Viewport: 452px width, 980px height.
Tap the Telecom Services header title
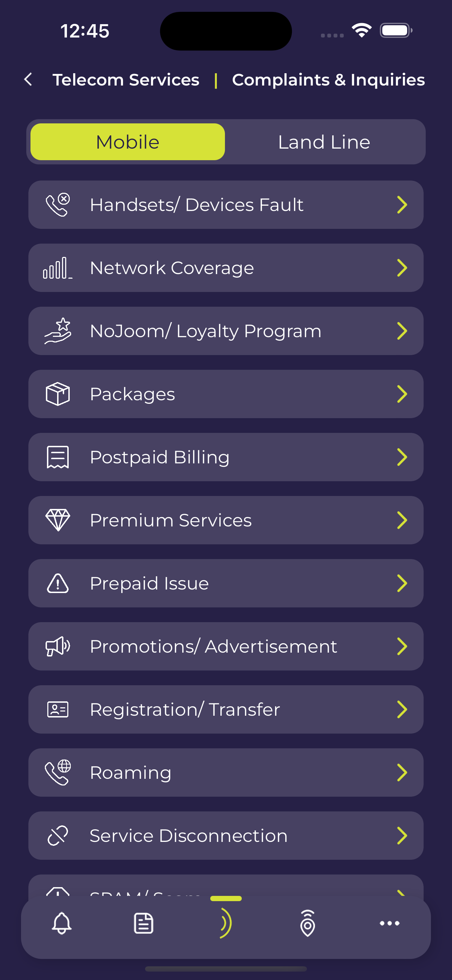tap(126, 80)
